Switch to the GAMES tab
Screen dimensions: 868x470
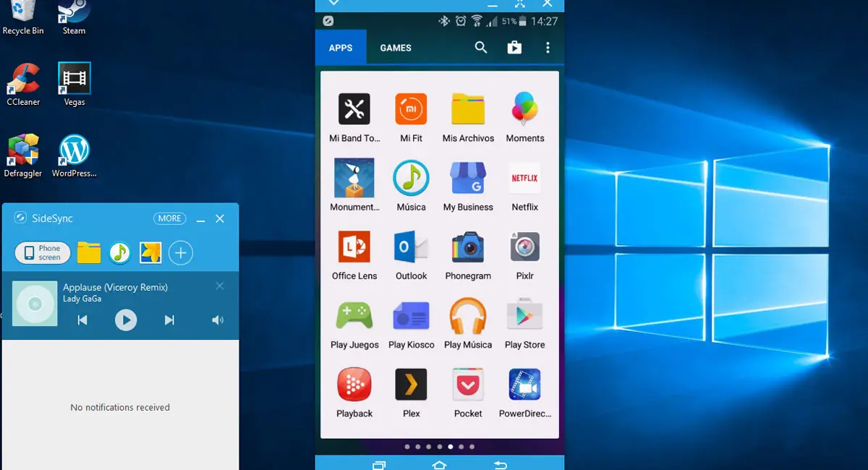(x=396, y=48)
